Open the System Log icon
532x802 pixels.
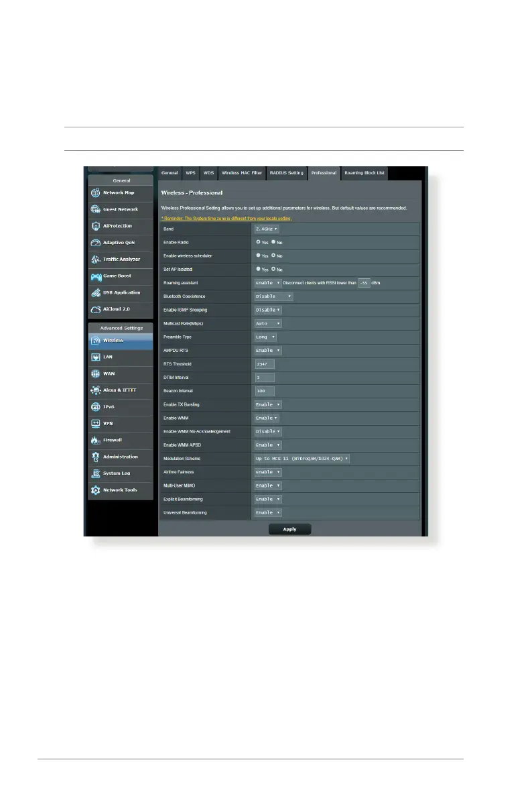click(96, 473)
